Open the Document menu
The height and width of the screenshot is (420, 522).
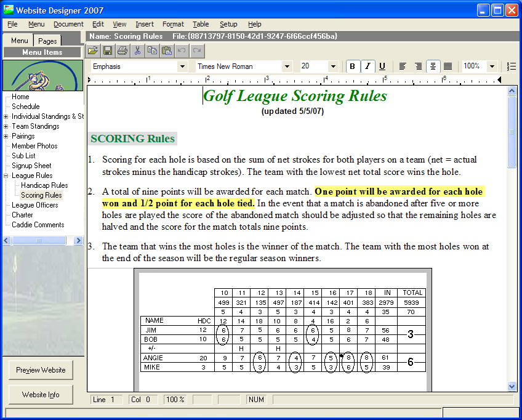click(68, 24)
